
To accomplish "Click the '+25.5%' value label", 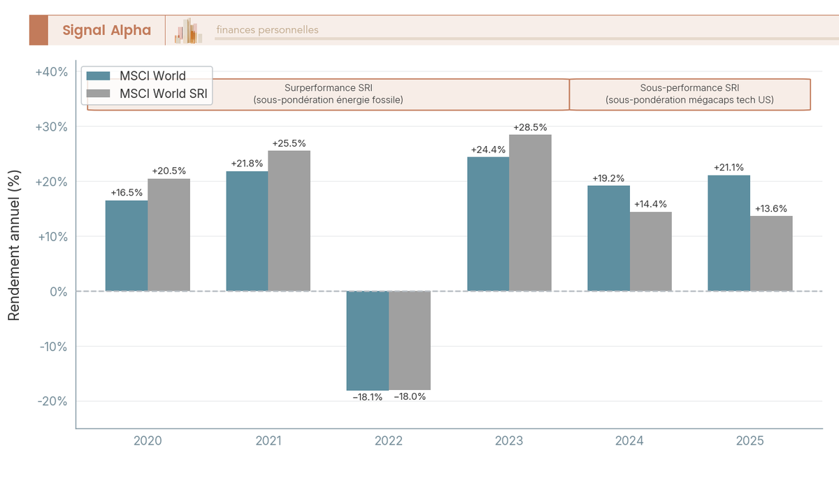I will [x=289, y=143].
